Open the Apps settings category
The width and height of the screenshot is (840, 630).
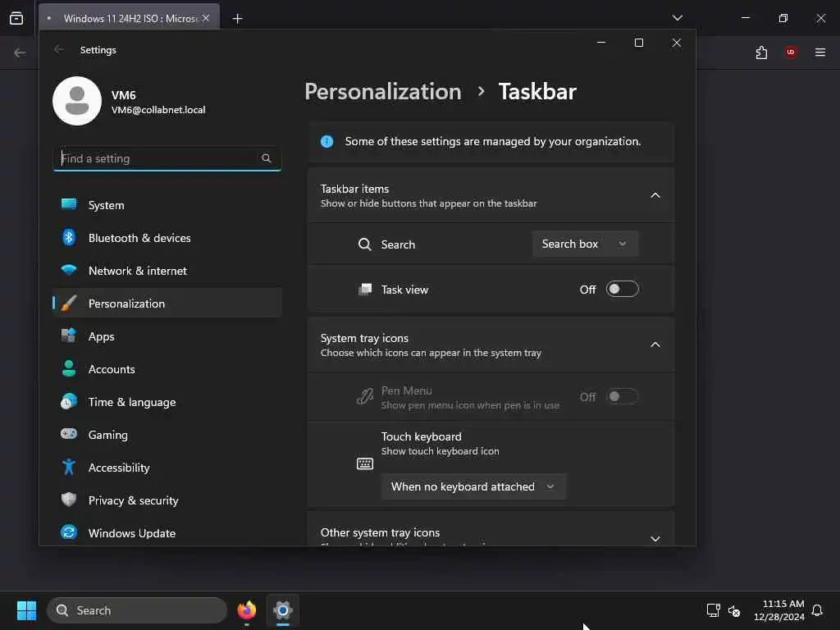(x=167, y=336)
